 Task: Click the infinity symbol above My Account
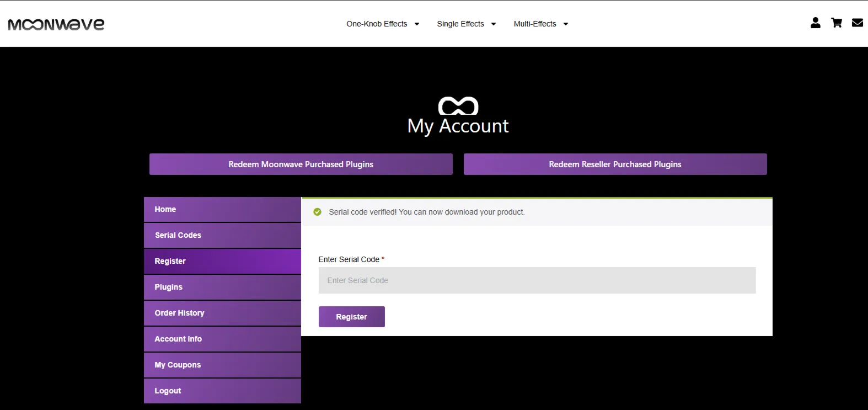pyautogui.click(x=458, y=105)
